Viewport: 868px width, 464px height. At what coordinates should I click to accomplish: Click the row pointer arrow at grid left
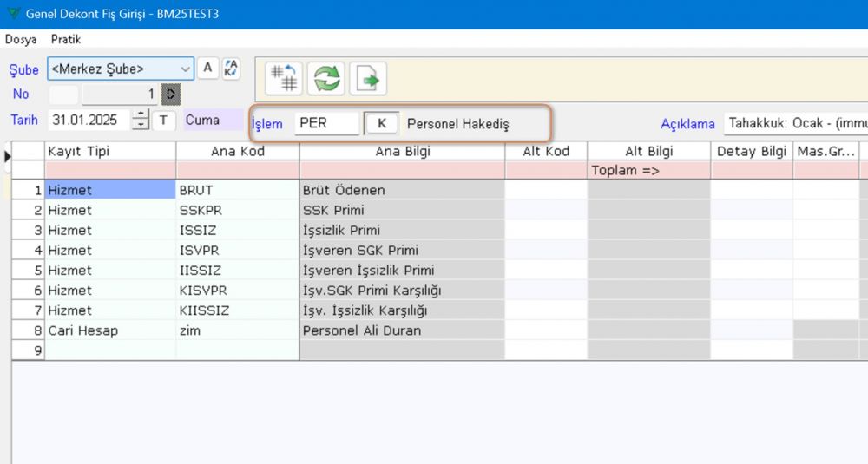click(7, 155)
